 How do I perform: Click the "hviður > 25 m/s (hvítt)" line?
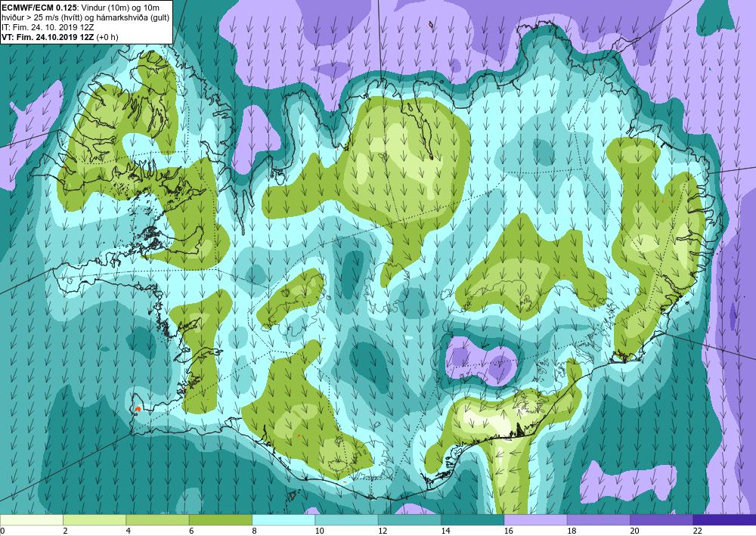pos(41,17)
